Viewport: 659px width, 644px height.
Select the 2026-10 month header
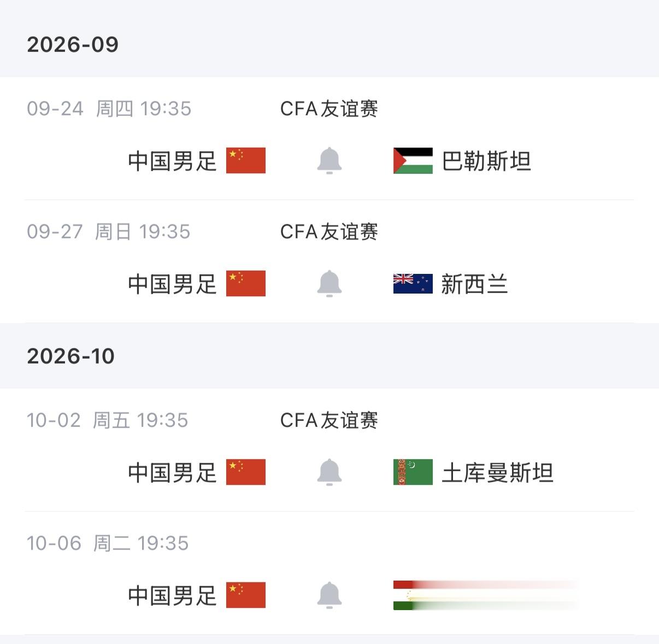tap(70, 356)
